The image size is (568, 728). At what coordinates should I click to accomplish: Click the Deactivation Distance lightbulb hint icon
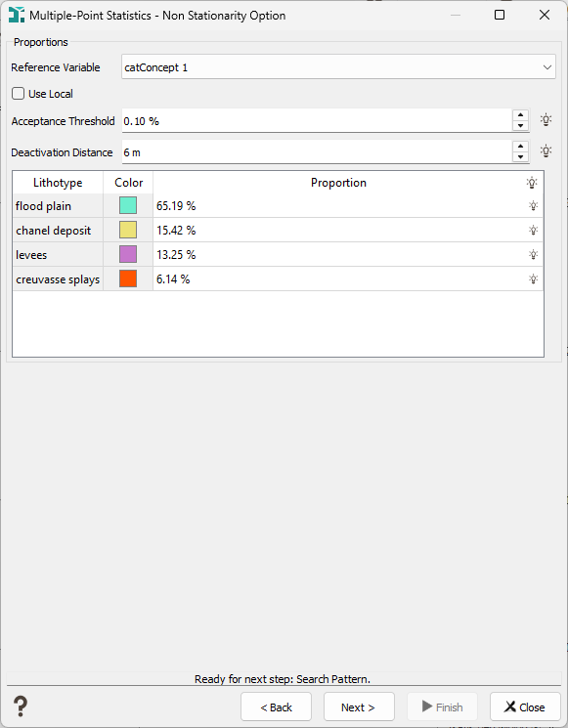click(546, 150)
